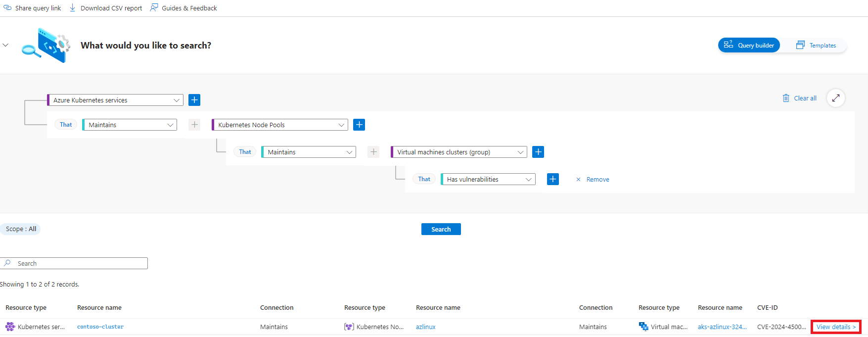
Task: Add condition next to Kubernetes Node Pools
Action: (359, 125)
